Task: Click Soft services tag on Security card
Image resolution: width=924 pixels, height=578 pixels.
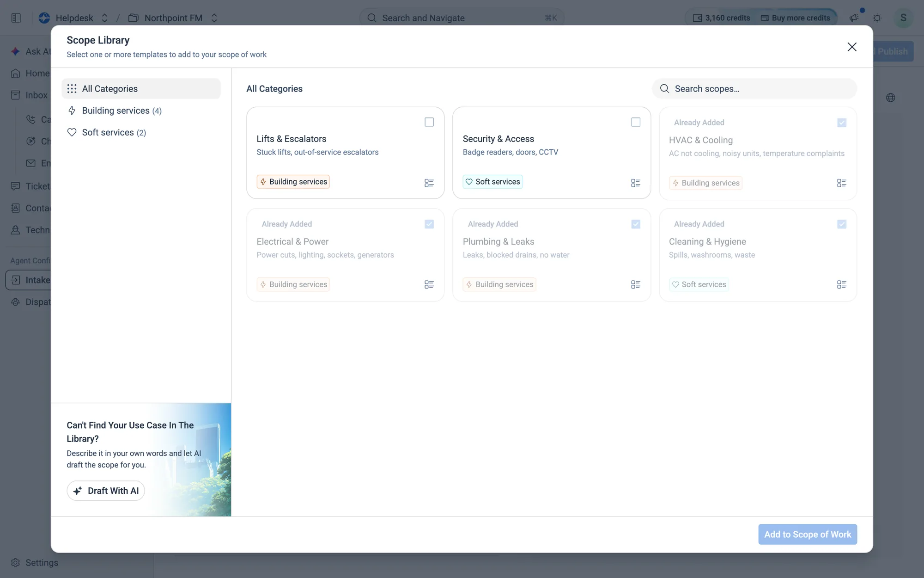Action: coord(492,182)
